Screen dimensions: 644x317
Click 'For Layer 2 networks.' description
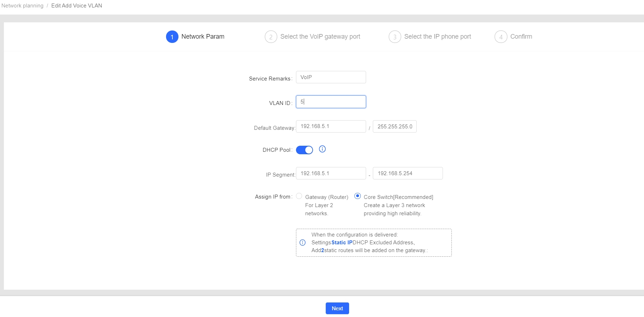319,209
